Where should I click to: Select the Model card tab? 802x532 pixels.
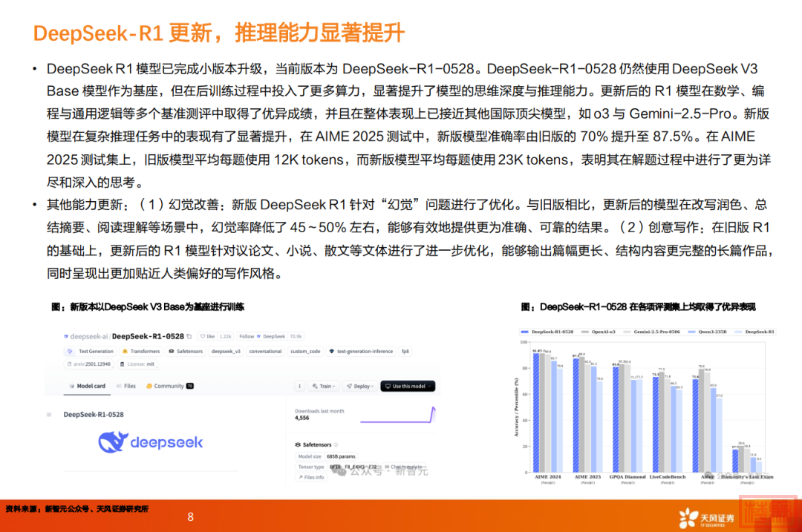pyautogui.click(x=88, y=386)
